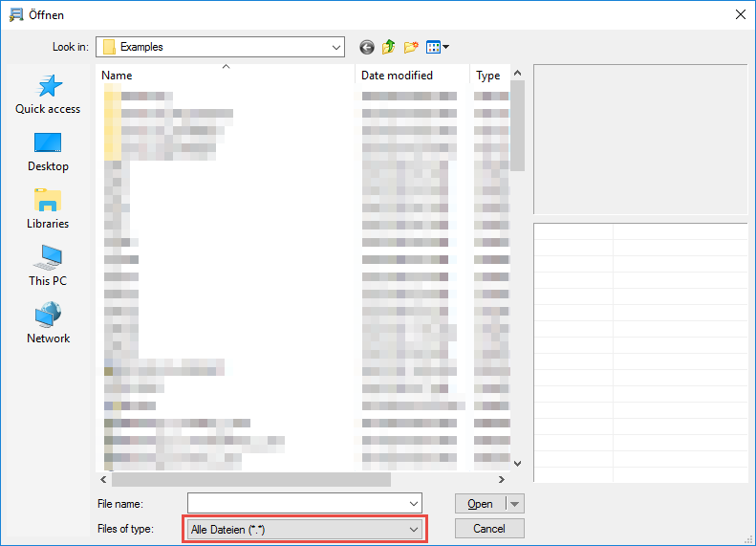Open the Open button's dropdown arrow
This screenshot has height=546, width=756.
click(515, 504)
